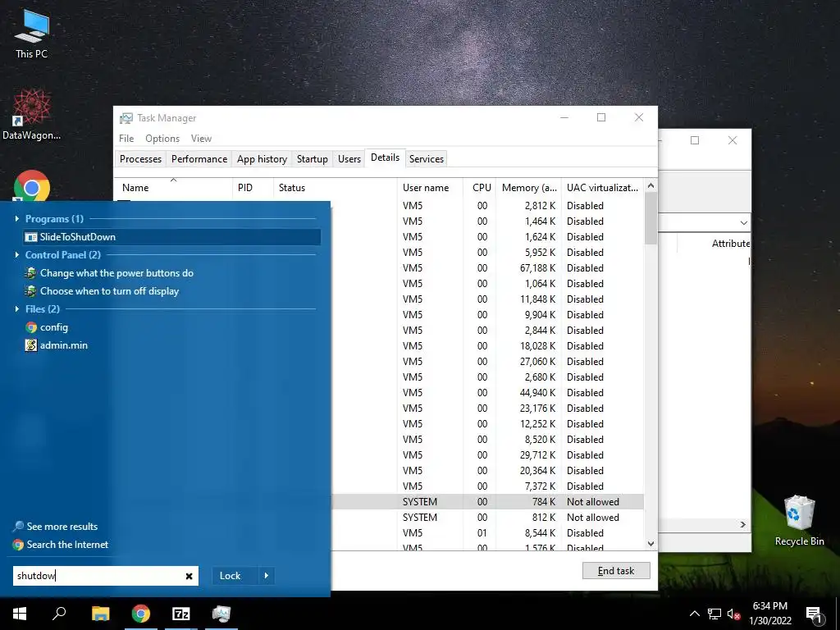Select the row with 8,544 K memory

click(x=487, y=533)
